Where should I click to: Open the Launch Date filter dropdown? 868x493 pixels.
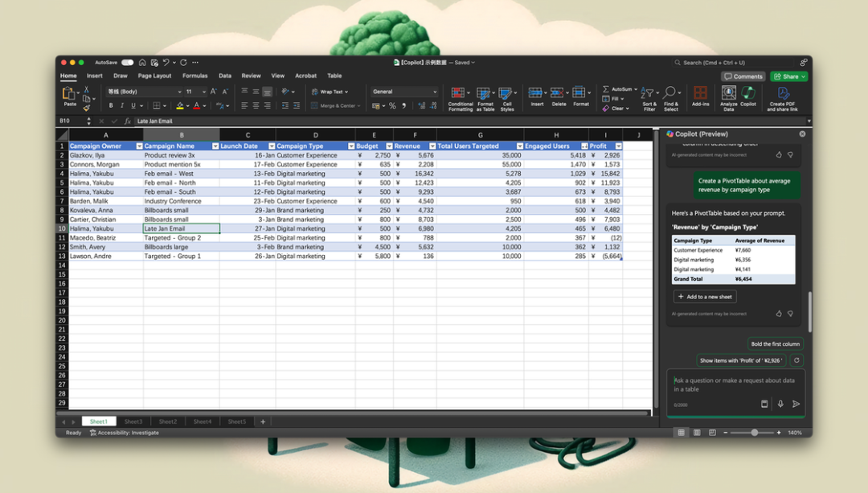point(272,146)
